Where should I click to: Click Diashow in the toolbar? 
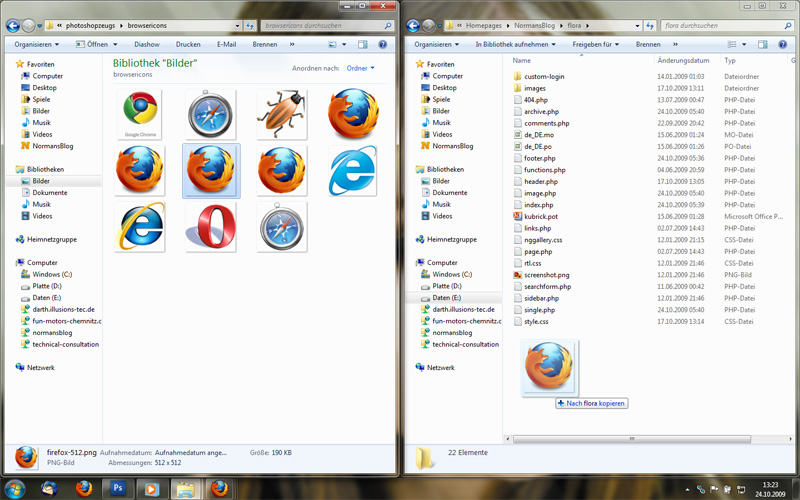147,44
